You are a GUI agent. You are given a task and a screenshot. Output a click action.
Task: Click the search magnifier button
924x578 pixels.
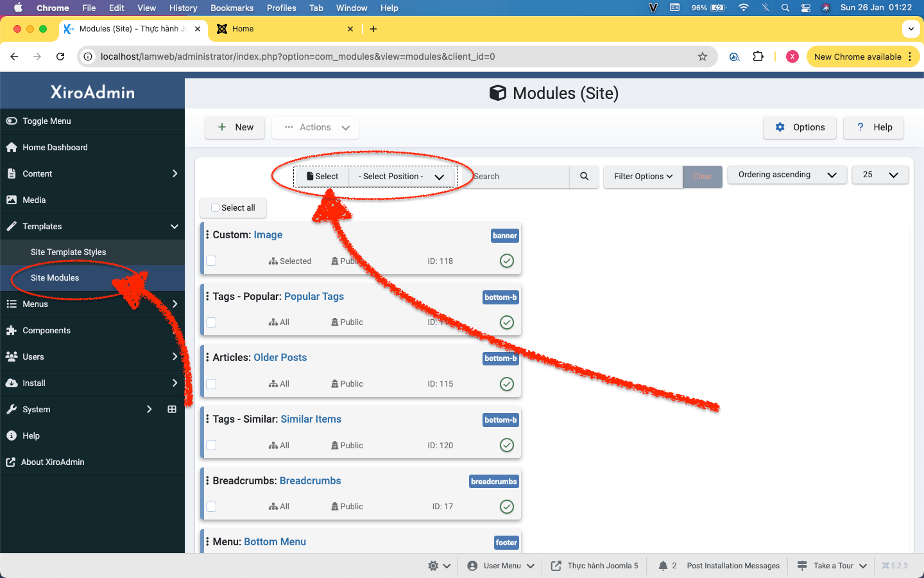pos(585,176)
